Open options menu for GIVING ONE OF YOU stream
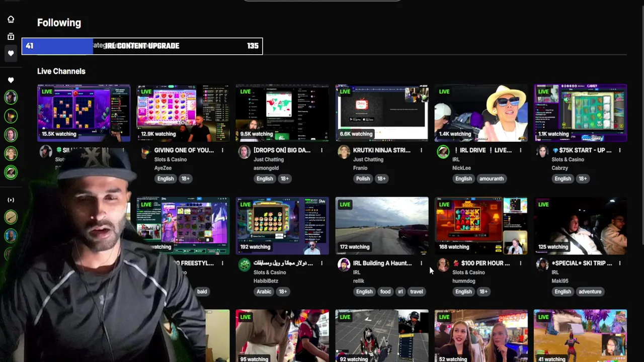Viewport: 644px width, 362px height. coord(222,150)
